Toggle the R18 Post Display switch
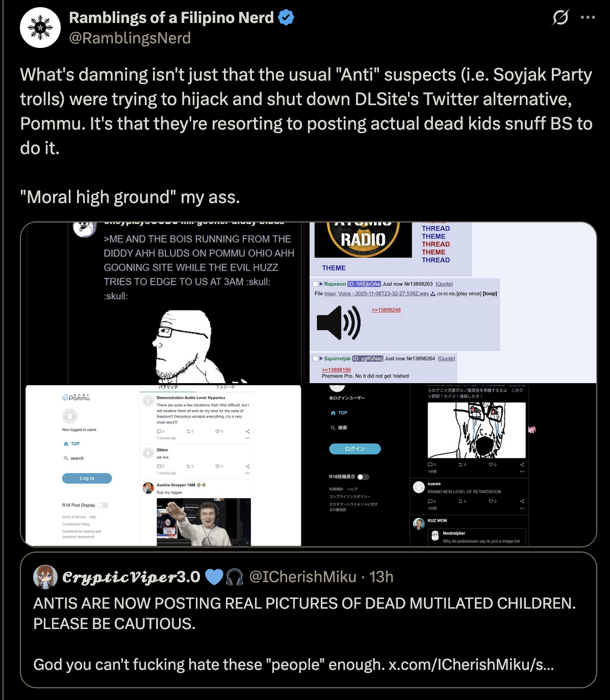This screenshot has width=610, height=700. (x=103, y=505)
